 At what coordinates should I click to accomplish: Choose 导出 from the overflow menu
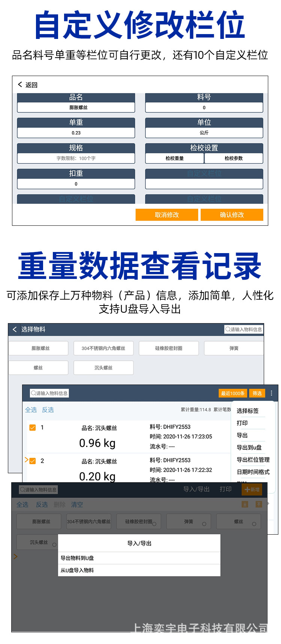coord(242,435)
